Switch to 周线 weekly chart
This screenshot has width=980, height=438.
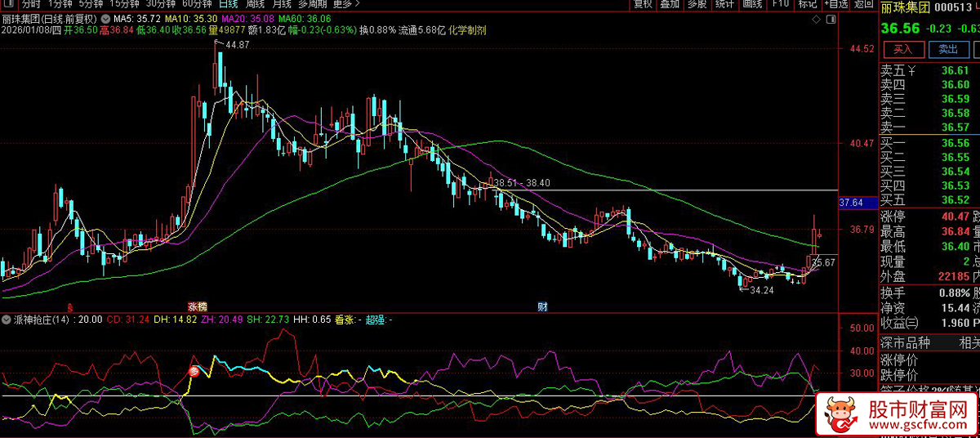[256, 4]
